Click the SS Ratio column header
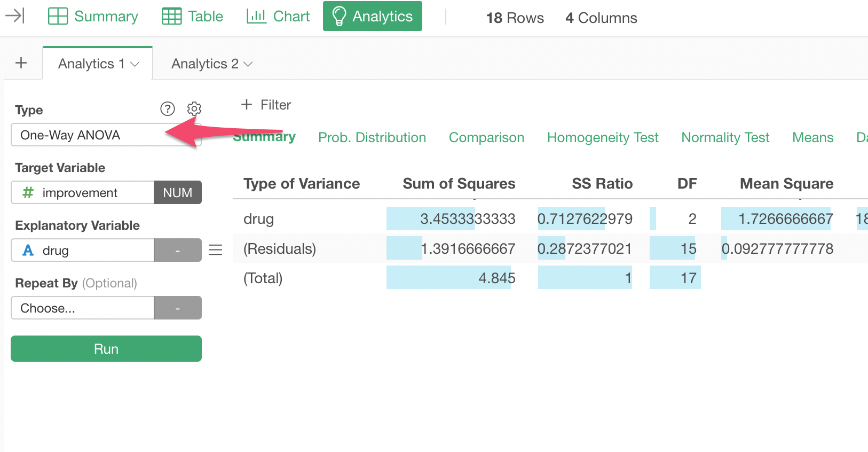Image resolution: width=868 pixels, height=452 pixels. pyautogui.click(x=602, y=184)
